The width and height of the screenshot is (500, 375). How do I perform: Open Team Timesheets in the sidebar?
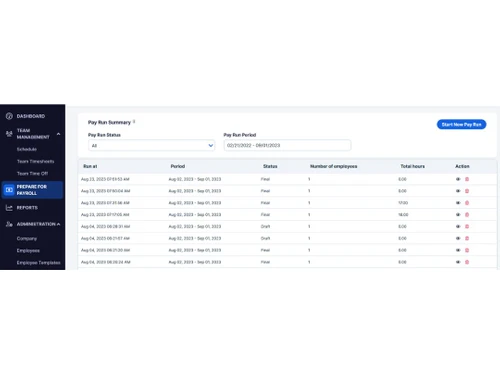[x=35, y=161]
